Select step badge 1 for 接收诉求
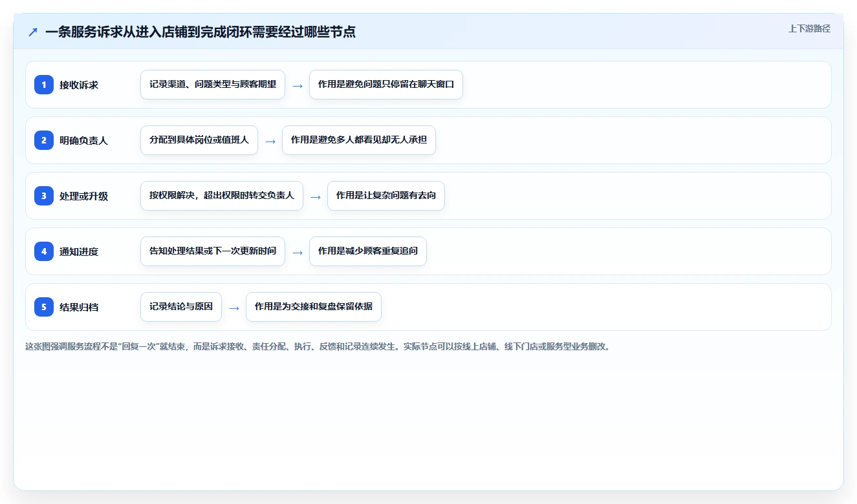Viewport: 857px width, 504px height. [x=44, y=85]
